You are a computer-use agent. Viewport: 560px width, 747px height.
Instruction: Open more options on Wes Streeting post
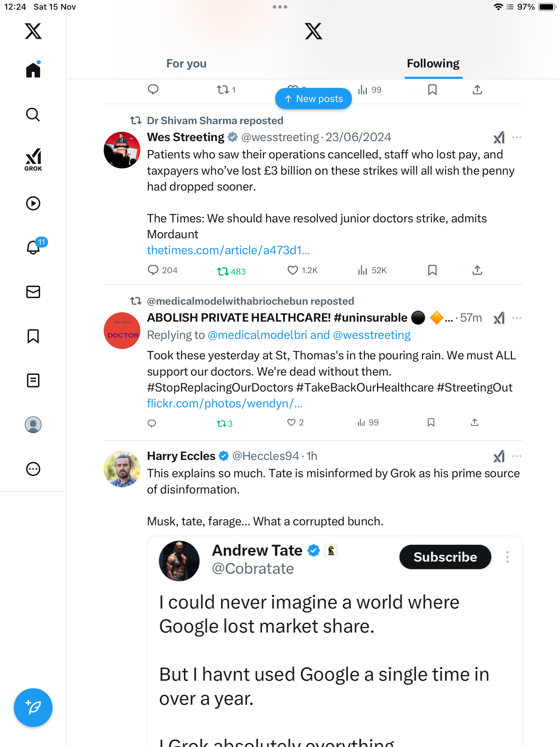(x=517, y=137)
